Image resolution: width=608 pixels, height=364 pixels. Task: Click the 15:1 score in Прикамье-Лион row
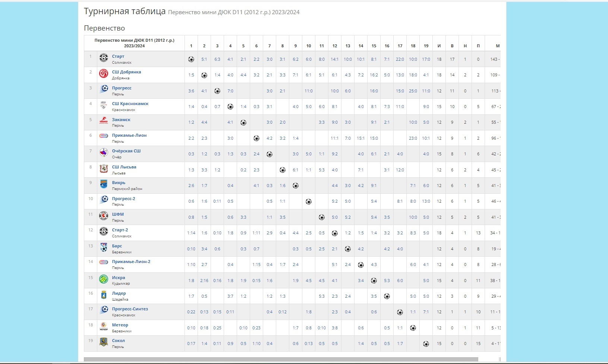pos(361,138)
